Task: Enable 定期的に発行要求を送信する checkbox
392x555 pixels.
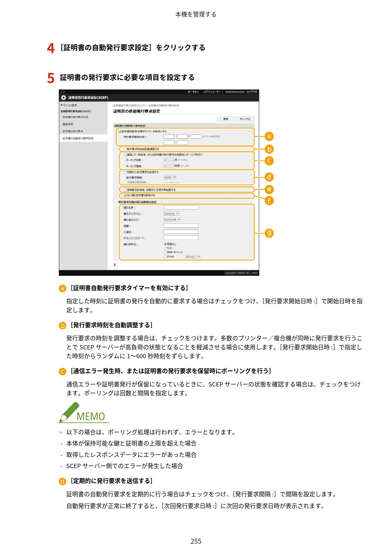Action: pos(125,172)
